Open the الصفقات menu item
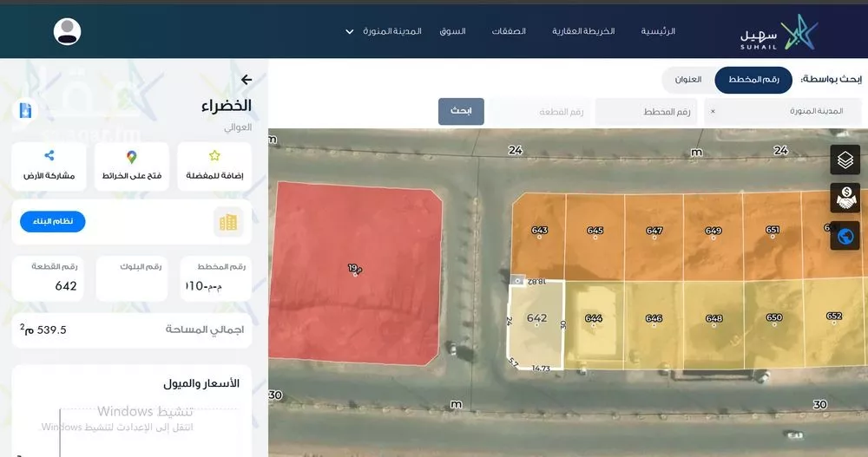The image size is (868, 457). [509, 31]
